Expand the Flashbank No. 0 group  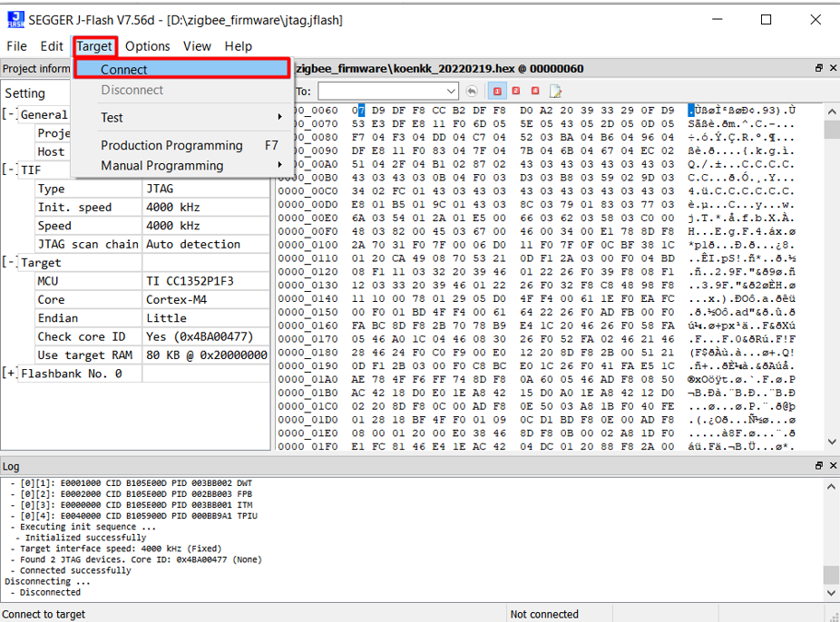pyautogui.click(x=10, y=373)
